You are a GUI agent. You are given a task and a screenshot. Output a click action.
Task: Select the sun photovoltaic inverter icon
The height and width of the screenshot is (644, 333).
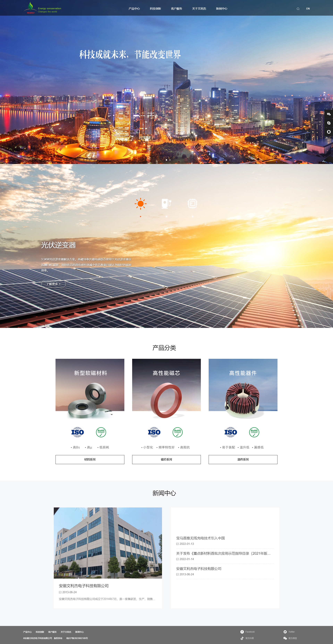(140, 204)
